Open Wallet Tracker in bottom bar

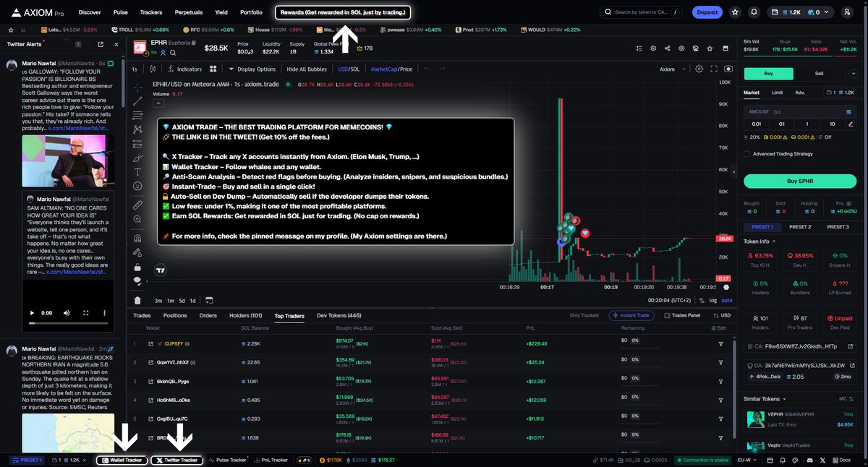pyautogui.click(x=122, y=460)
